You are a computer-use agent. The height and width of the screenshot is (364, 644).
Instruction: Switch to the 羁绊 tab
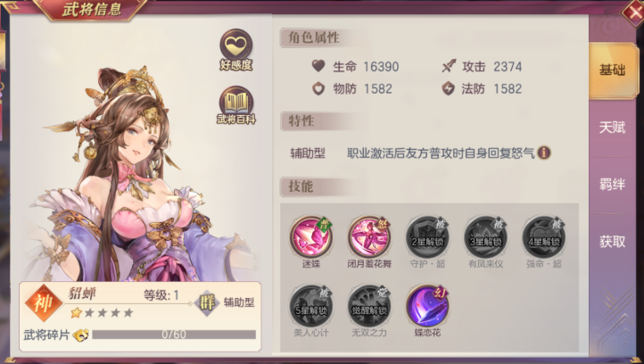[612, 185]
